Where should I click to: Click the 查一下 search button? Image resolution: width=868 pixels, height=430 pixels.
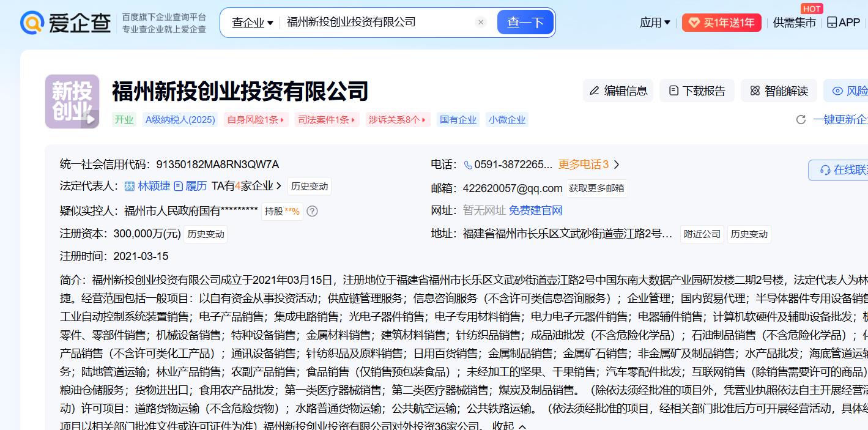click(525, 23)
